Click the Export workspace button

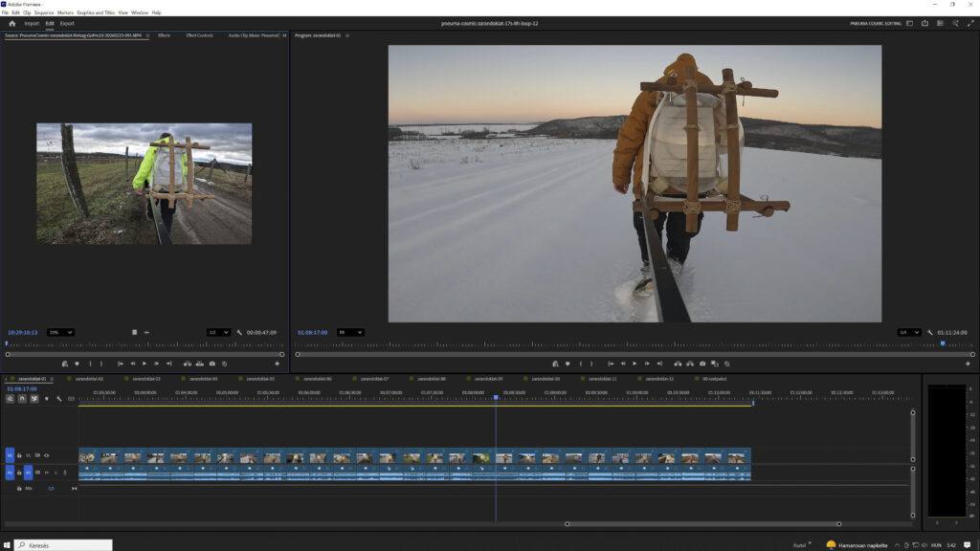[x=67, y=23]
